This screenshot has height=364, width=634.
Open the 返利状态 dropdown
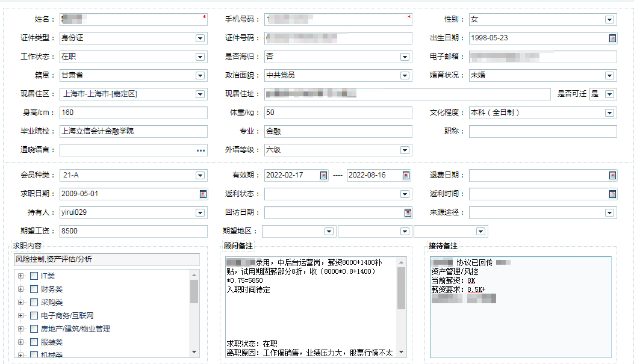coord(405,194)
